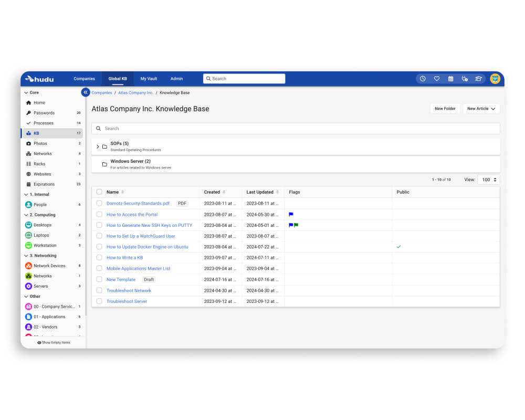Go to Home in the sidebar

[39, 103]
